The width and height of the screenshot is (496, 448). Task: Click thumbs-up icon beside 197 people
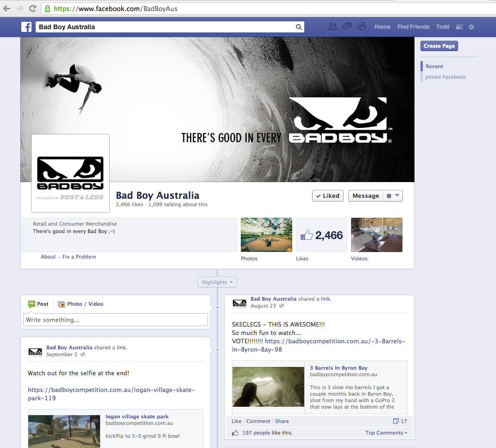tap(235, 433)
